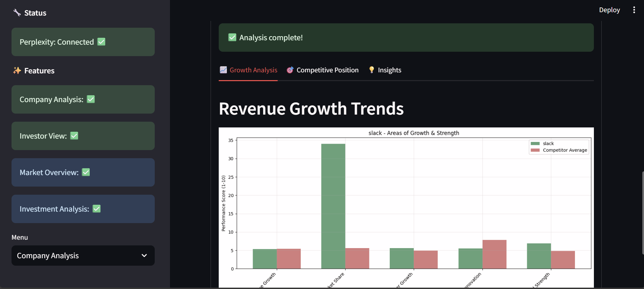This screenshot has height=289, width=644.
Task: Click the Analysis complete check mark icon
Action: click(232, 37)
